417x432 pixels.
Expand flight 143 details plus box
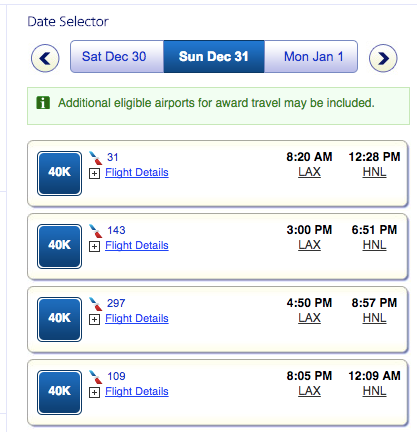coord(94,246)
